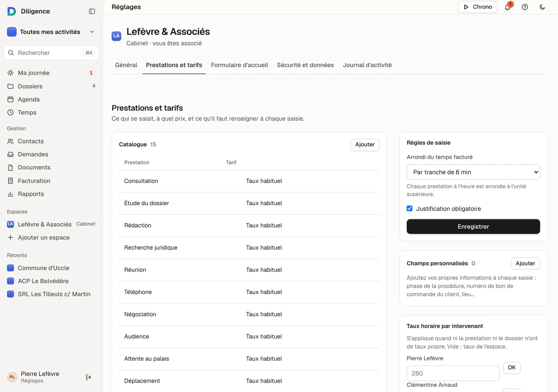Select the Consultation prestation row
Screen dimensions: 558x392
[x=249, y=181]
